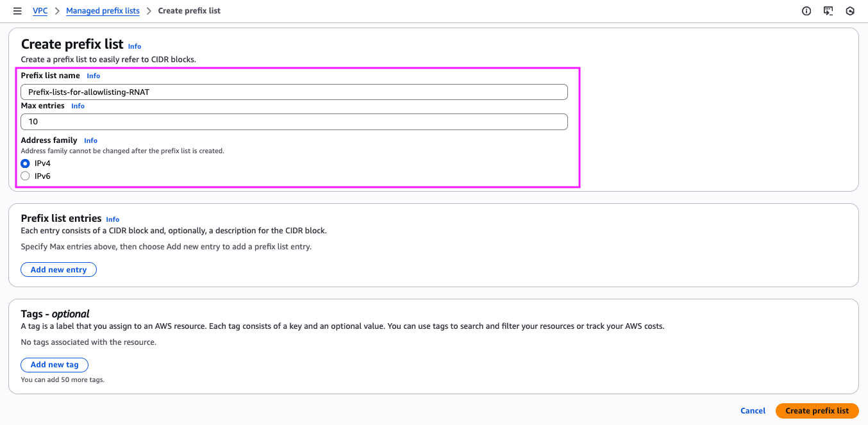Open Info beside Prefix list entries heading
Screen dimensions: 868x425
click(x=112, y=219)
